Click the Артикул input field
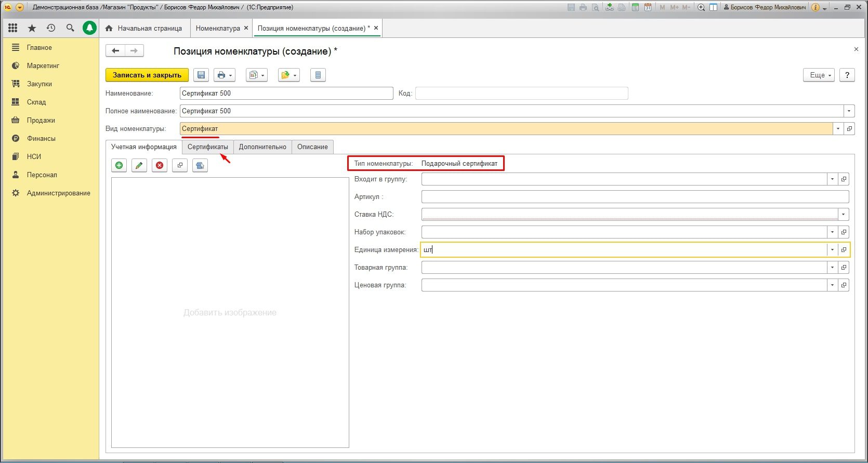 [x=634, y=197]
